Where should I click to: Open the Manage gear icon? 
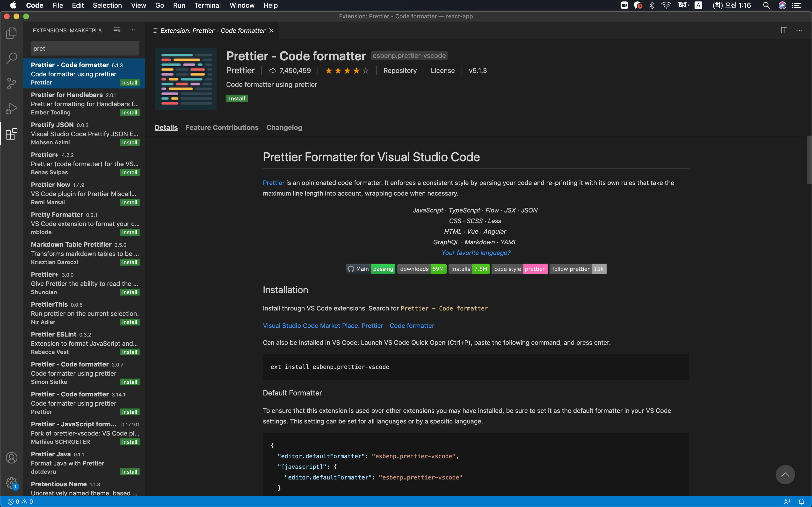tap(11, 483)
